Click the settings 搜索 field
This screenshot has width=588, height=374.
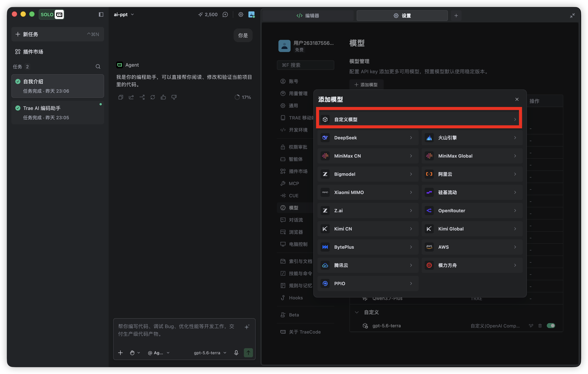click(x=305, y=65)
